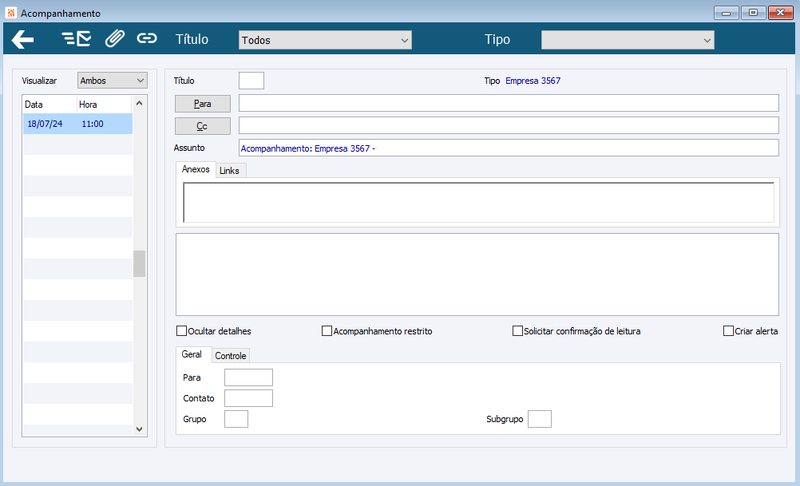Image resolution: width=800 pixels, height=486 pixels.
Task: Click in the message body text area
Action: [477, 274]
